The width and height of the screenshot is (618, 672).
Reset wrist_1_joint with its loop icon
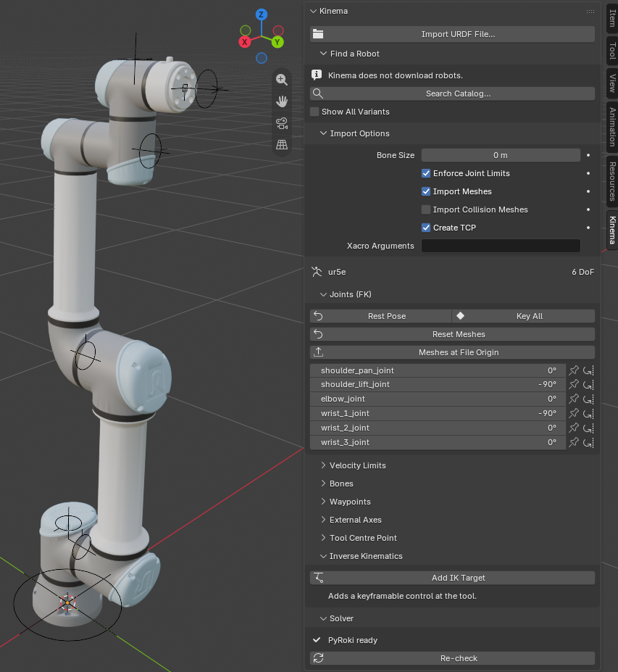click(588, 413)
